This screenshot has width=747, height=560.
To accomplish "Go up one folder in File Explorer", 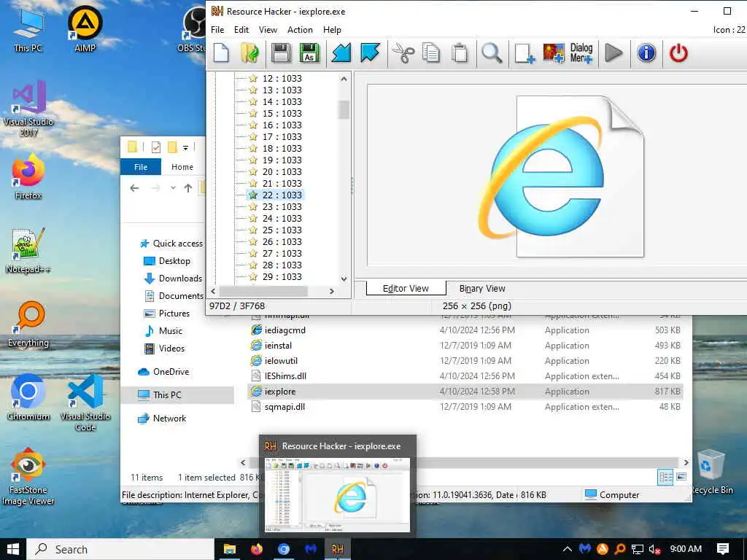I will coord(188,189).
